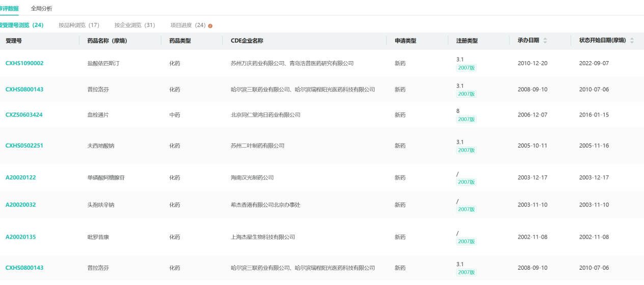The height and width of the screenshot is (285, 644).
Task: Open acceptance number CXHS1090002
Action: point(24,64)
